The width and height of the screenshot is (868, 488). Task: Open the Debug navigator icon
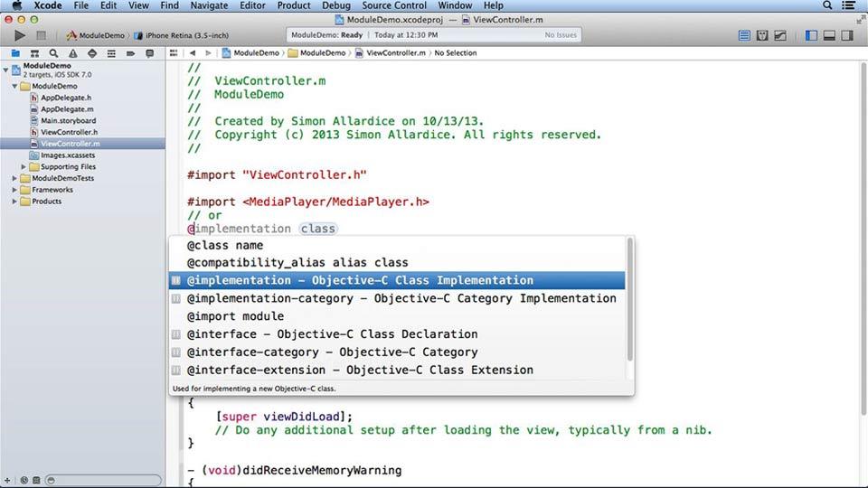coord(111,53)
